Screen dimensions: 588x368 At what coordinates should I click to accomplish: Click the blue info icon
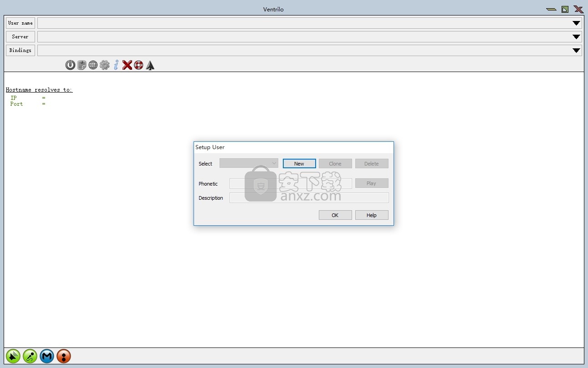(116, 65)
